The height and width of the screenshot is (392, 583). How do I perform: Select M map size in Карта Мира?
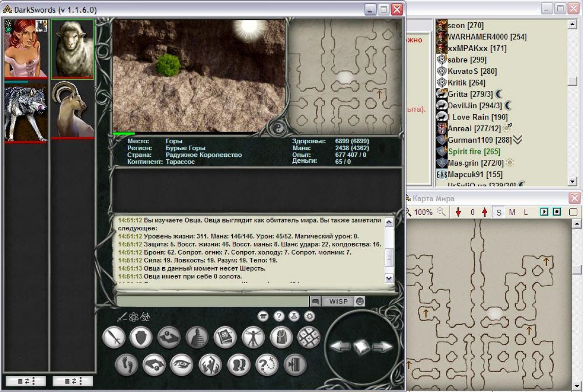512,212
